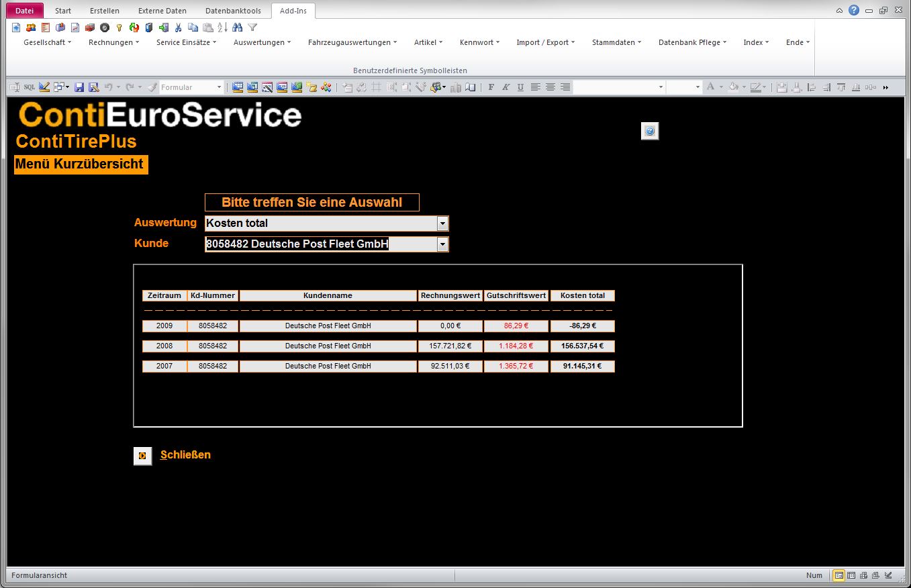911x588 pixels.
Task: Click the copy icon in top toolbar
Action: coord(193,28)
